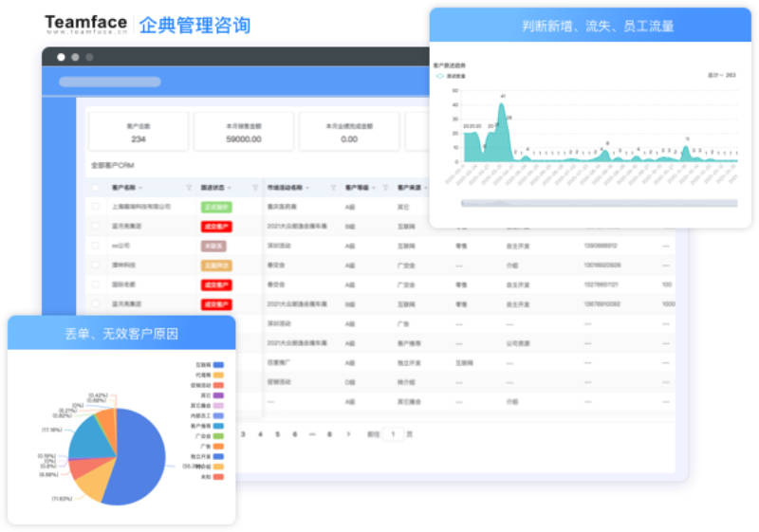This screenshot has width=759, height=532.
Task: Click the page jump input field
Action: 393,433
